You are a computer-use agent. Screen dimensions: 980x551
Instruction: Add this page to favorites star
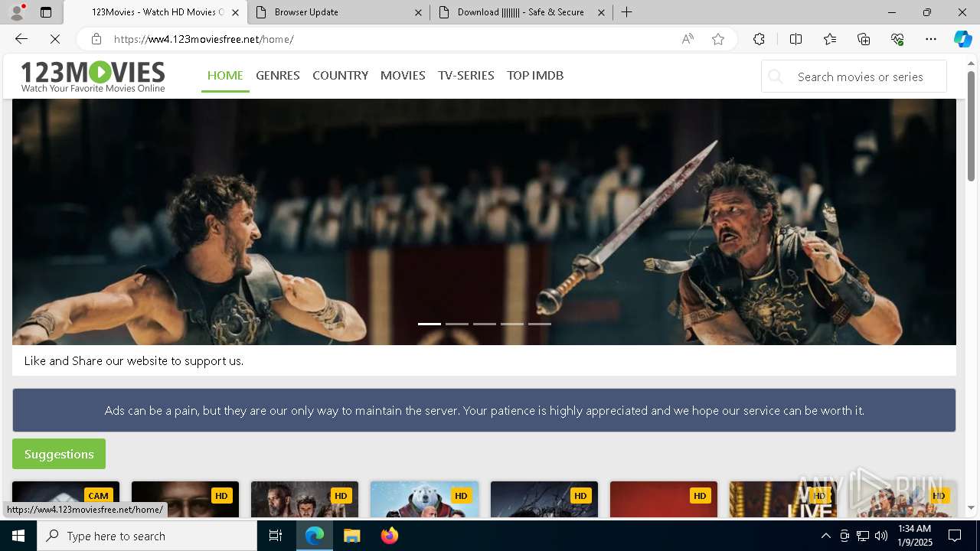coord(718,39)
